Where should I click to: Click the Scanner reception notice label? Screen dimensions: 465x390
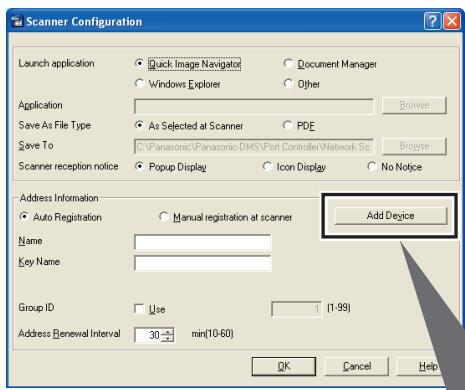click(68, 166)
